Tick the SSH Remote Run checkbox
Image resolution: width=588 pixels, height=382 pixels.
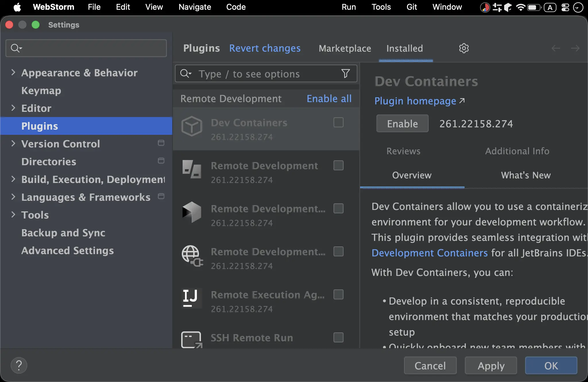[x=339, y=338]
